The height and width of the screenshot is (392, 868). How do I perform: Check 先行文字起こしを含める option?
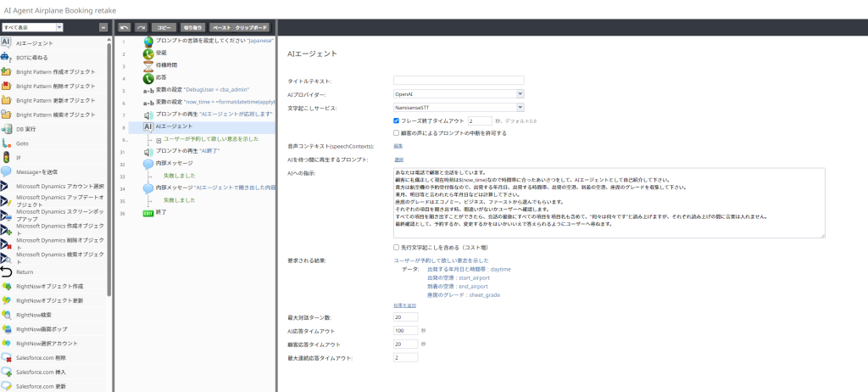tap(397, 247)
